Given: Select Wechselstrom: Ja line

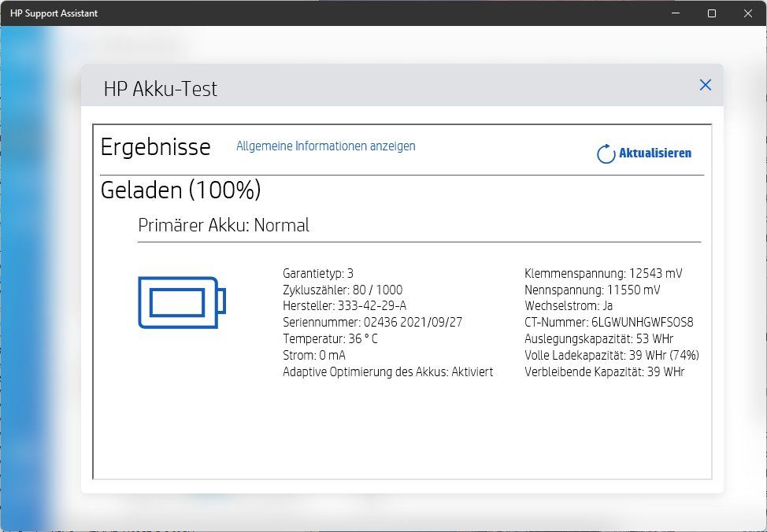Looking at the screenshot, I should point(569,306).
